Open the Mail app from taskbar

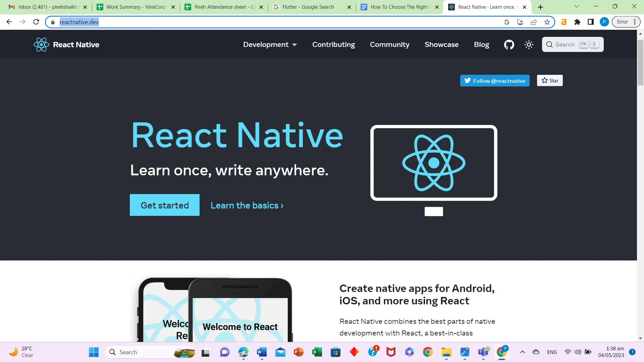pos(280,352)
